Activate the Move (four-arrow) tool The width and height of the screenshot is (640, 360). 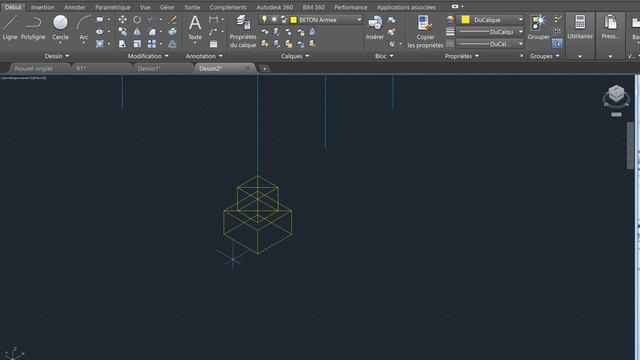pos(122,20)
